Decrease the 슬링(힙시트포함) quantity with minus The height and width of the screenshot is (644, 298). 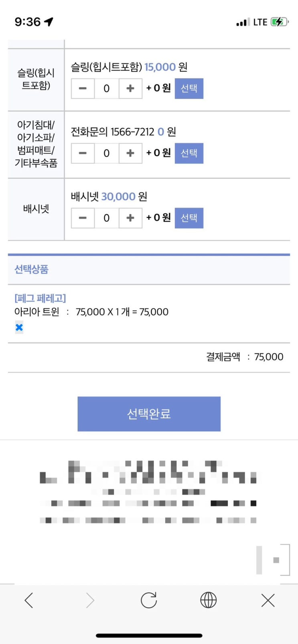[83, 89]
